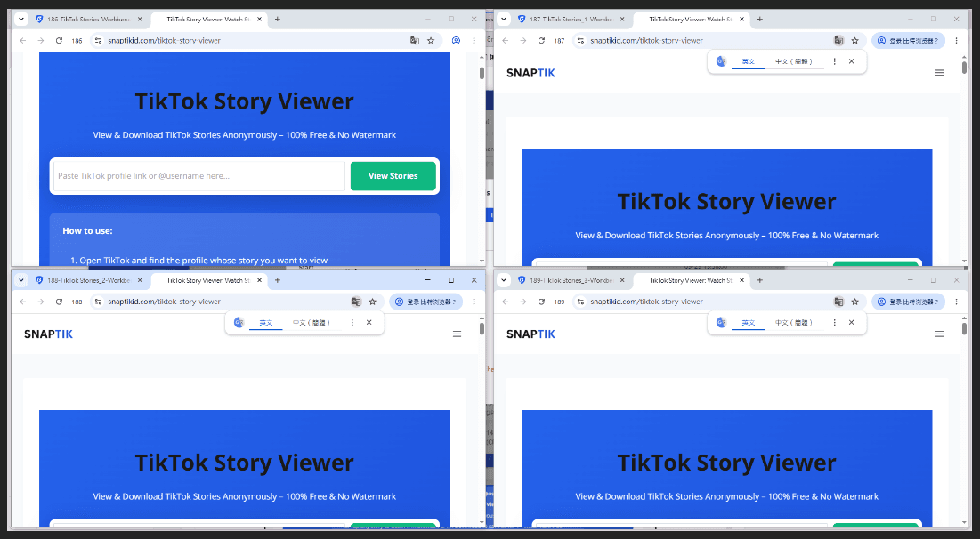Expand tab search dropdown in window 186
The width and height of the screenshot is (980, 539).
(21, 20)
